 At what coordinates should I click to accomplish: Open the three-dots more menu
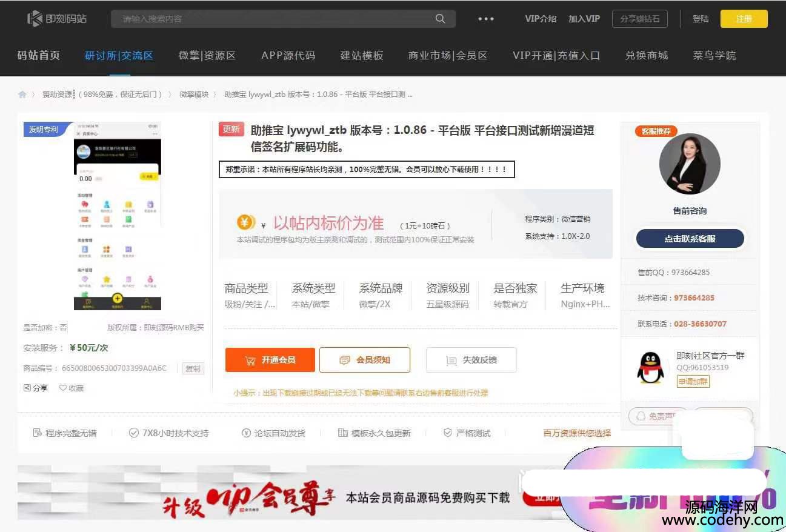[x=486, y=19]
